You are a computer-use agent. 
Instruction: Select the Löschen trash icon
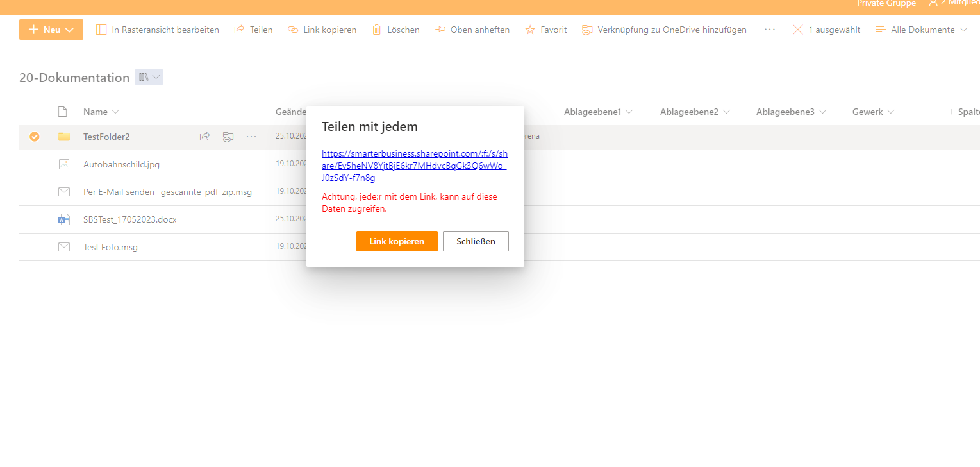pos(377,29)
